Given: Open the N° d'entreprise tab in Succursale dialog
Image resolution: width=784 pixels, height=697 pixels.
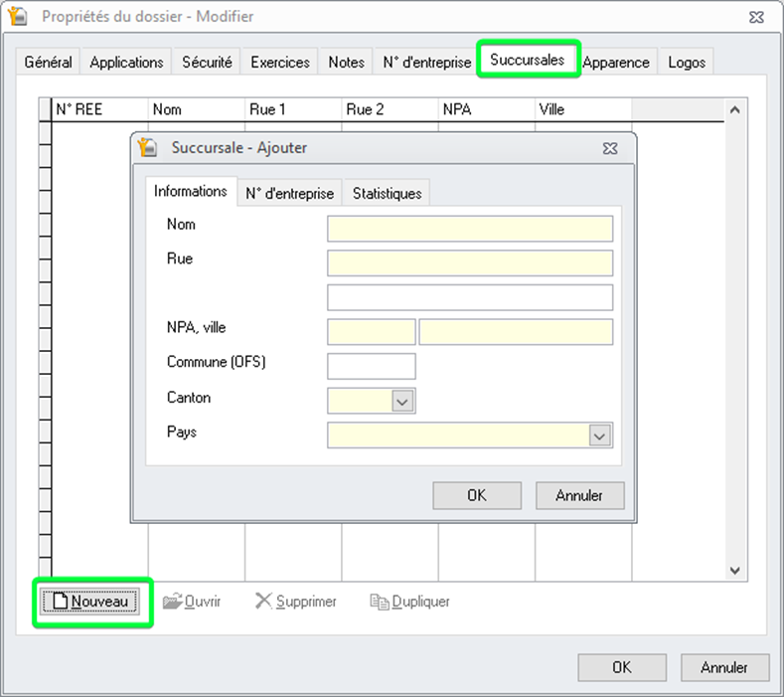Looking at the screenshot, I should (290, 194).
